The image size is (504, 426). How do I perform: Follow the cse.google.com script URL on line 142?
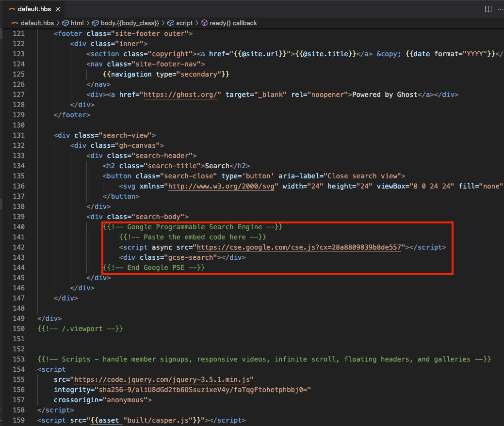click(299, 247)
